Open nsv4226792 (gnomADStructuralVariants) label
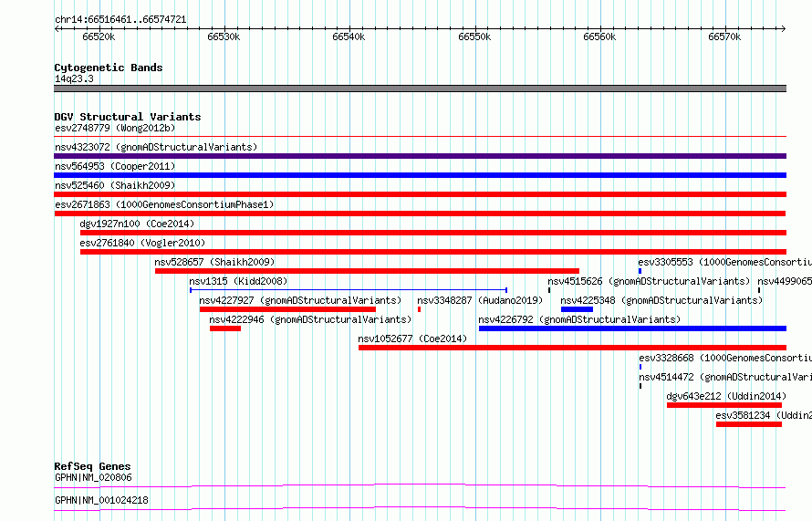The image size is (812, 521). tap(579, 319)
